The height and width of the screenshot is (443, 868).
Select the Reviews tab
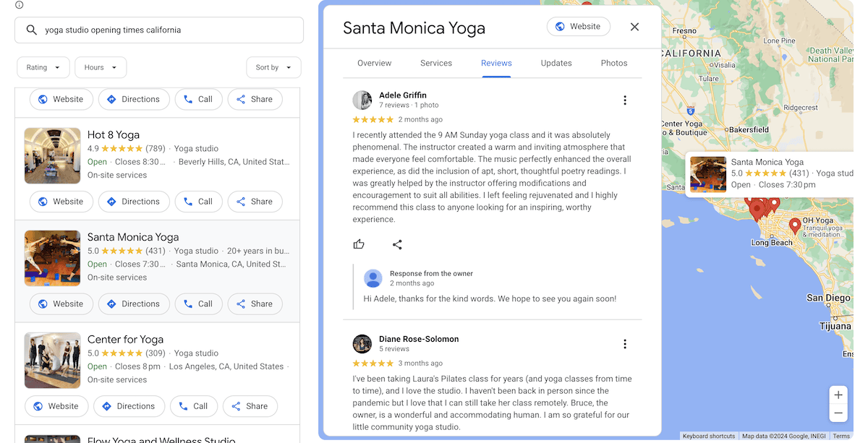(x=496, y=63)
